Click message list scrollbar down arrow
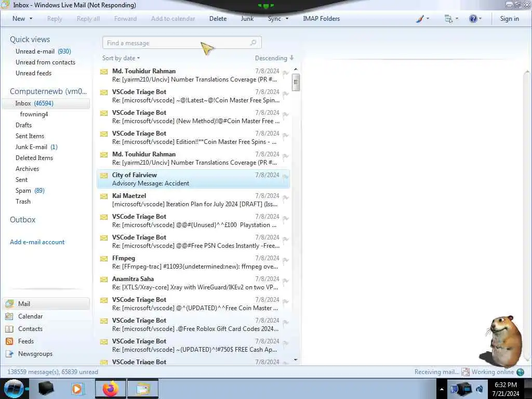Screen dimensions: 532x399 pos(296,360)
